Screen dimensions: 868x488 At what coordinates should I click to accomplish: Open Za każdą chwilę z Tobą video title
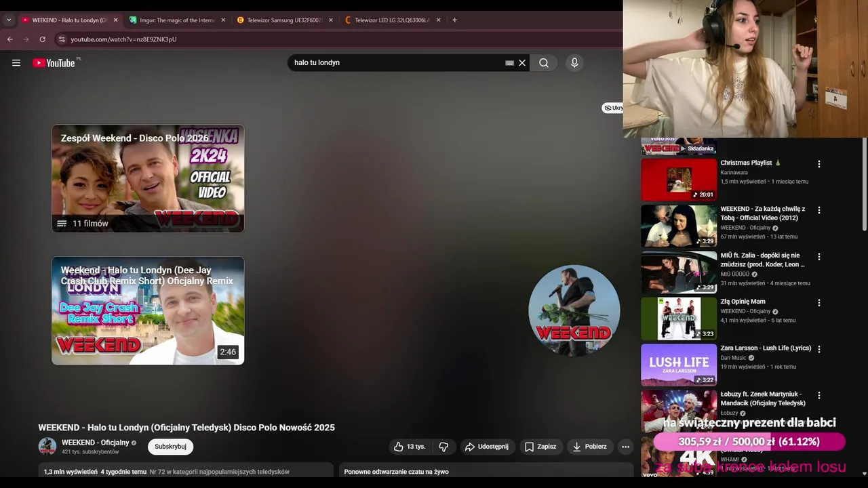[763, 213]
